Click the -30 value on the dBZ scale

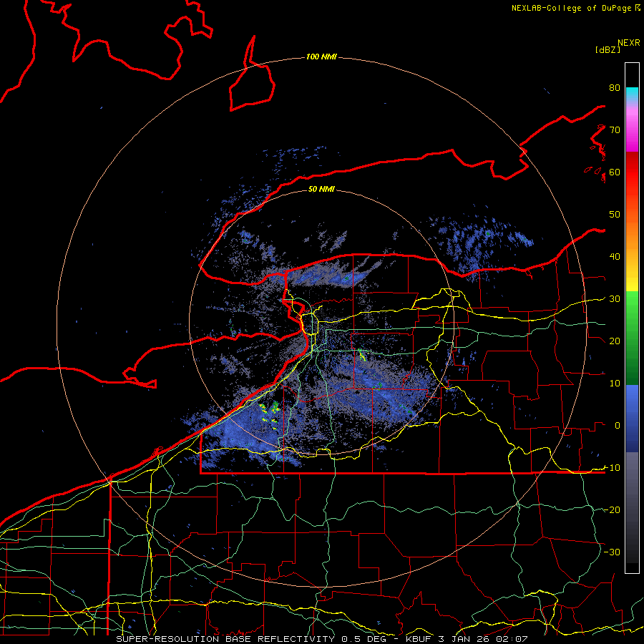(x=612, y=552)
